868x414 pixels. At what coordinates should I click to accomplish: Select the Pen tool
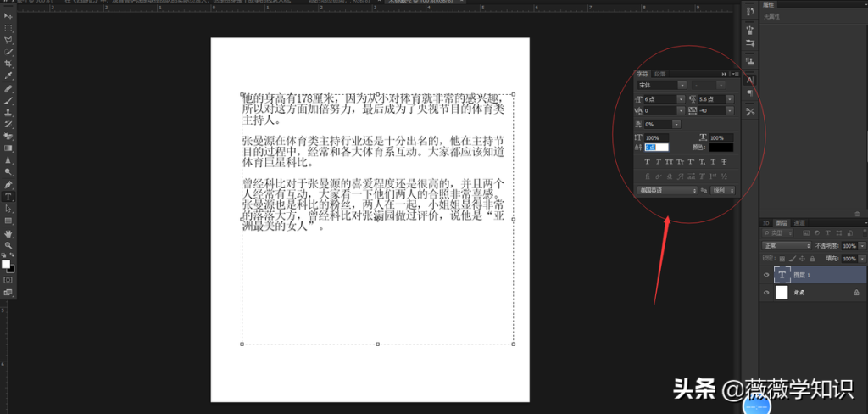click(8, 185)
